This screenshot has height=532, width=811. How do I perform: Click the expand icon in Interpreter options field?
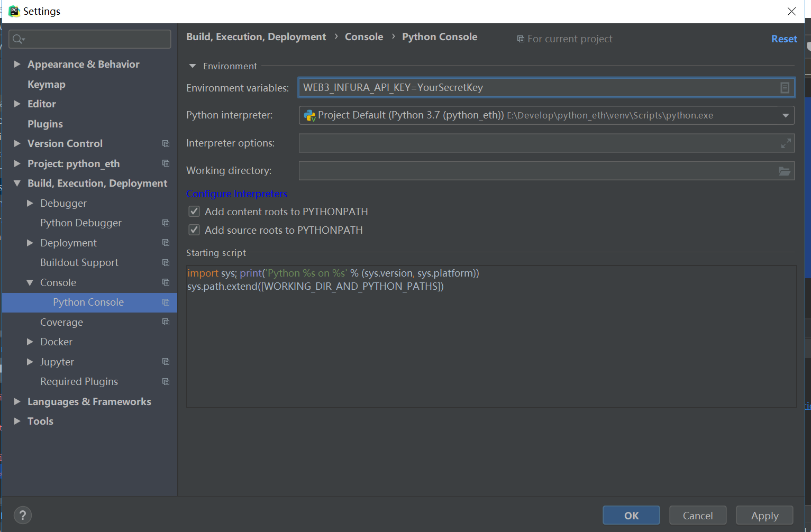click(786, 143)
